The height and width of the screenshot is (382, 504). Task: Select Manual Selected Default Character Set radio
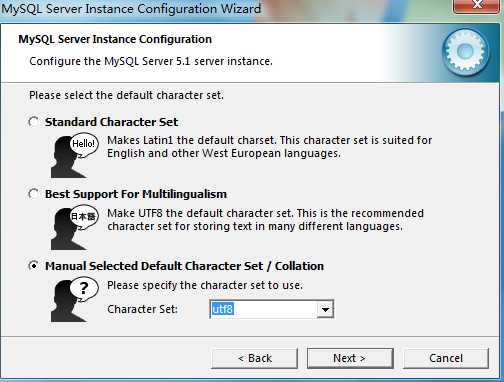point(33,266)
